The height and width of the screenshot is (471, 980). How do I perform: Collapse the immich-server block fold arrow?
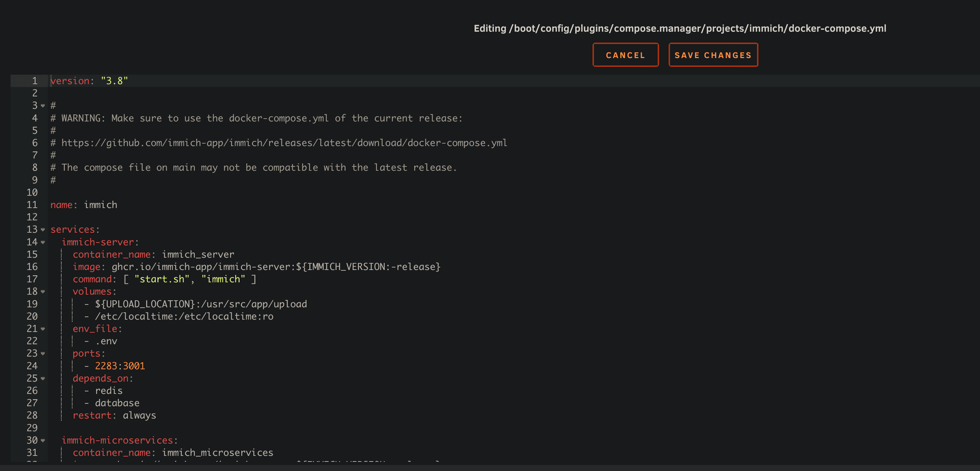tap(43, 242)
